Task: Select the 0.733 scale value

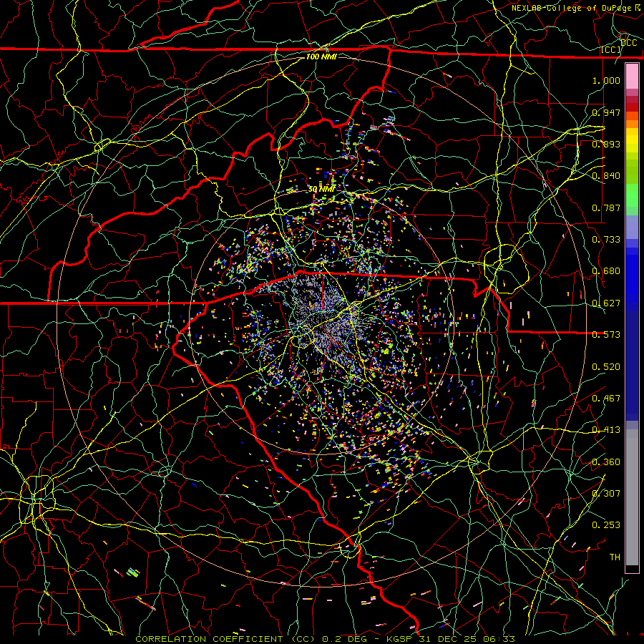Action: tap(606, 239)
